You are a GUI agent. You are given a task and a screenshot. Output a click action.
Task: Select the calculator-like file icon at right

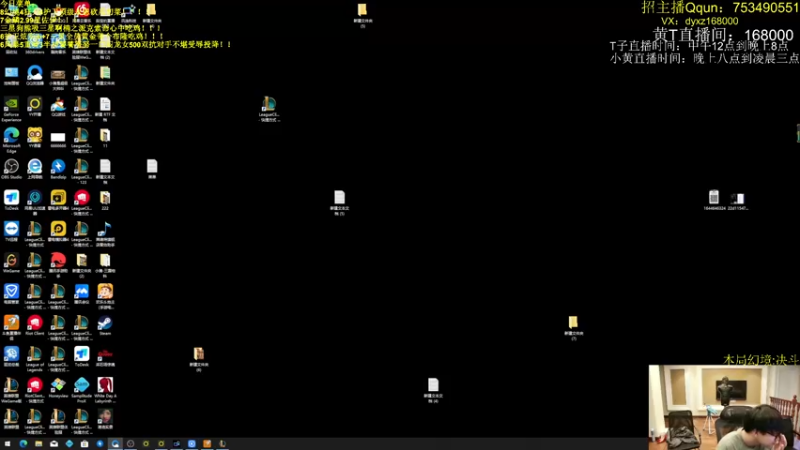(714, 199)
